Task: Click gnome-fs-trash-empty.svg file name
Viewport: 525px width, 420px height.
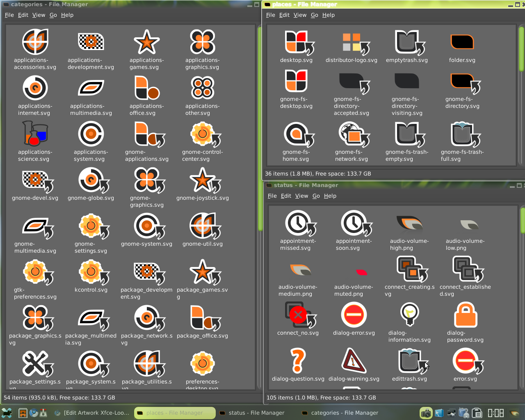Action: click(x=406, y=155)
